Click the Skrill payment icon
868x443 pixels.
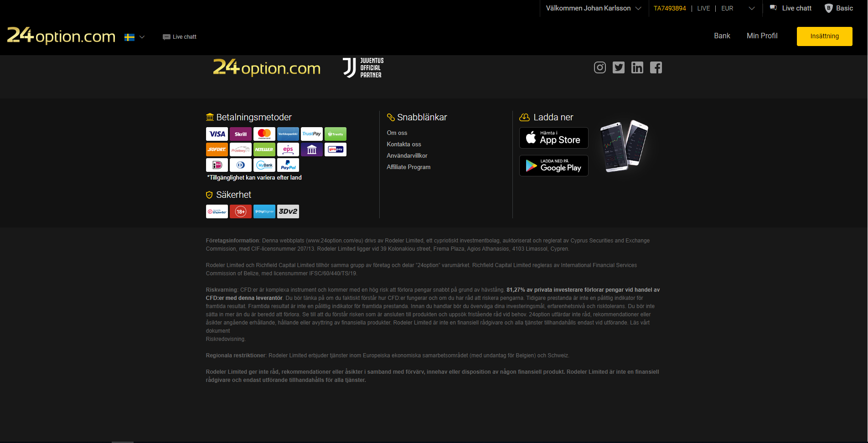pos(241,134)
